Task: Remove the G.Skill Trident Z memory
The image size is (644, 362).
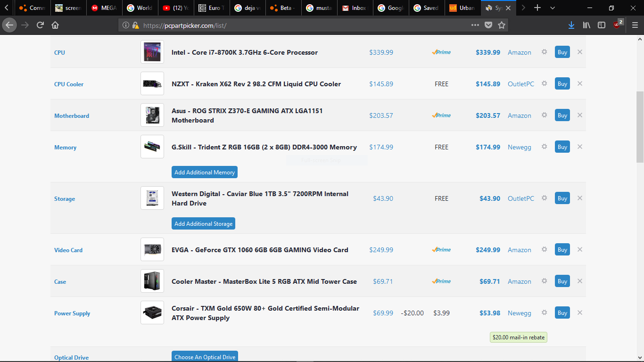Action: [x=580, y=147]
